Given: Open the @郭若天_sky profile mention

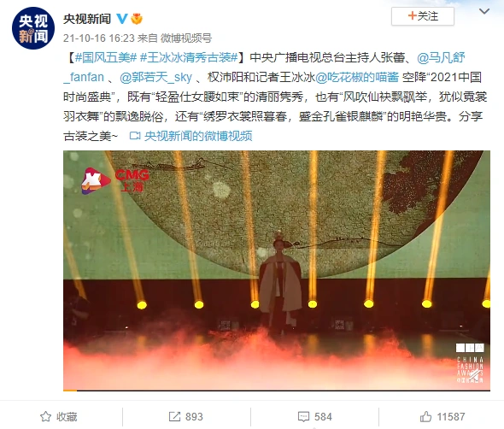Looking at the screenshot, I should click(x=155, y=78).
